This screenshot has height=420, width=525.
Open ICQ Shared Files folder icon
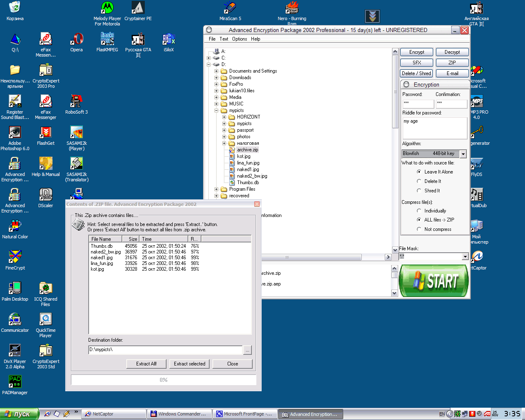(x=46, y=294)
